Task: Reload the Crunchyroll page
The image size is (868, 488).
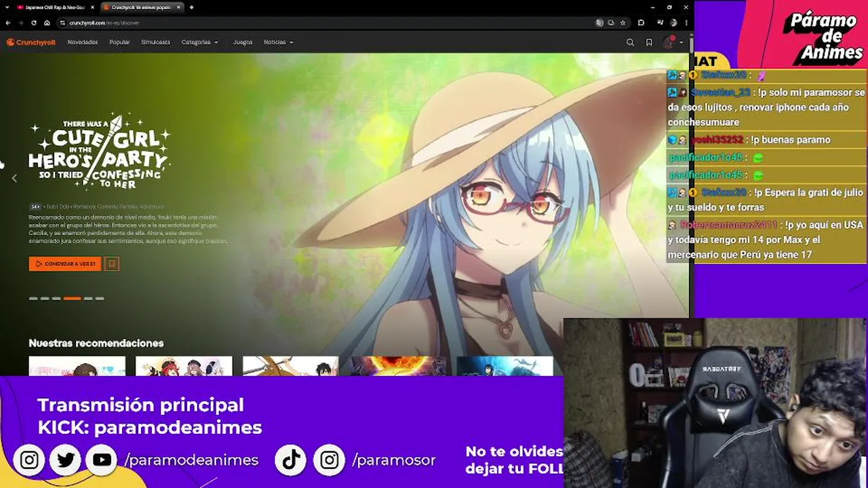Action: [34, 22]
